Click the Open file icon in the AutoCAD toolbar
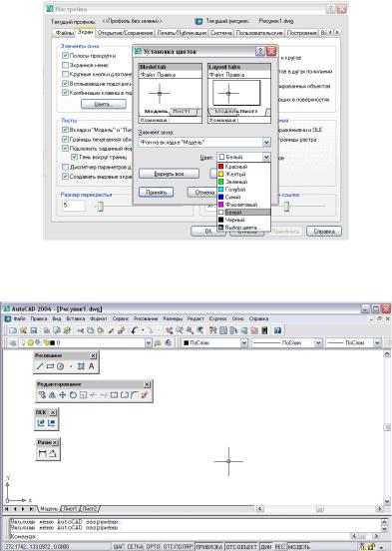The width and height of the screenshot is (392, 551). 23,330
